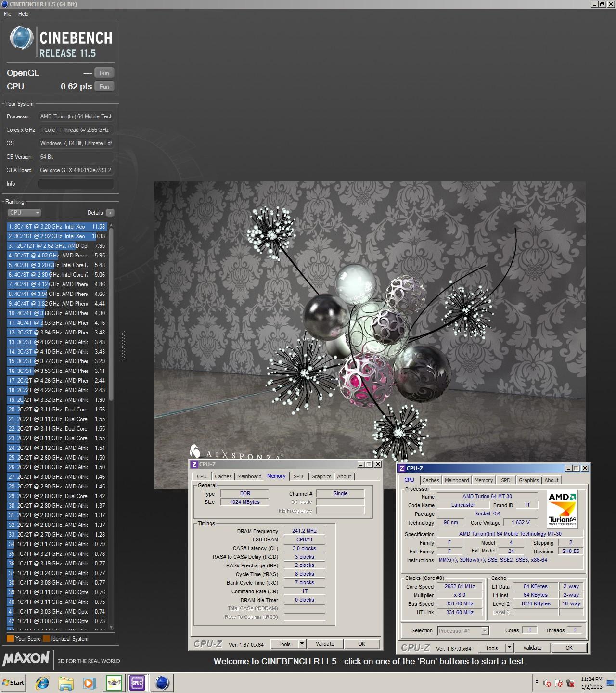Image resolution: width=616 pixels, height=693 pixels.
Task: Open Internet Explorer from the taskbar
Action: (43, 682)
